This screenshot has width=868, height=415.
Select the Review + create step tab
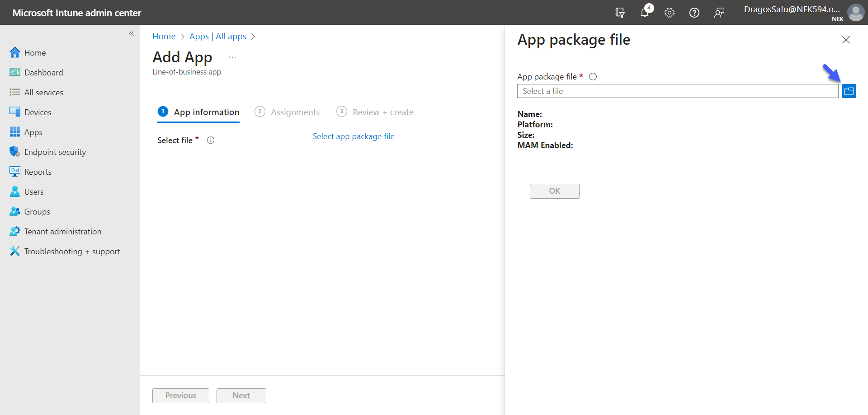point(375,112)
